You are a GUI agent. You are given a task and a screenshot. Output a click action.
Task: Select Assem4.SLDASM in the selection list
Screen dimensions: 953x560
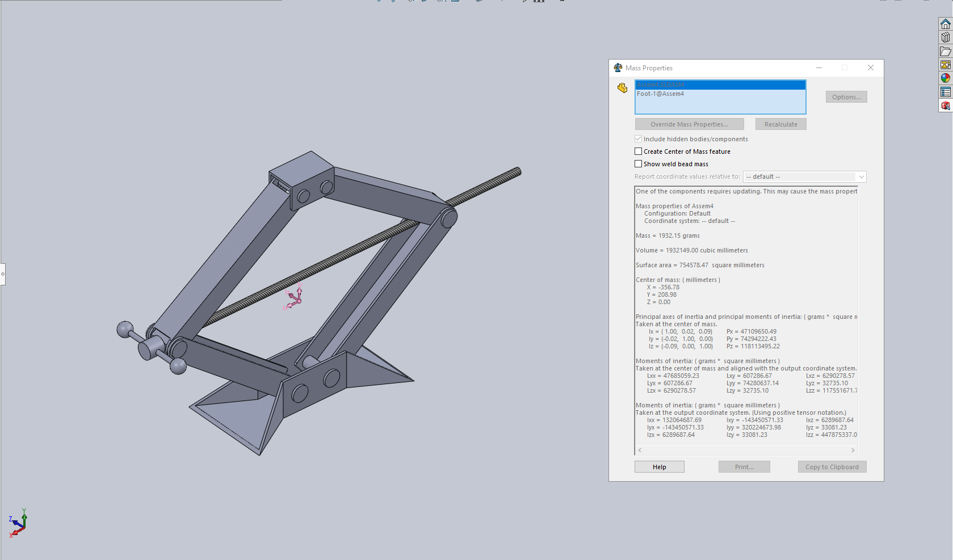[660, 85]
